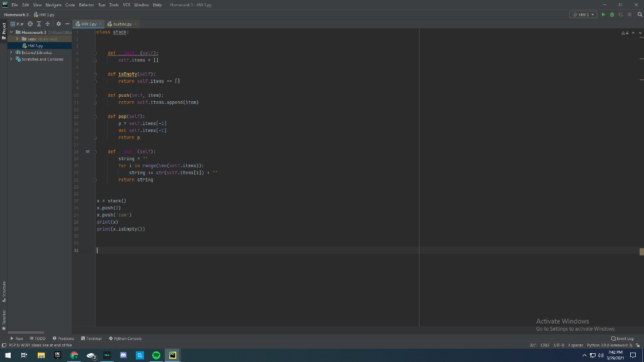Run the HW 3 configuration with green play icon
This screenshot has height=362, width=644.
point(603,14)
